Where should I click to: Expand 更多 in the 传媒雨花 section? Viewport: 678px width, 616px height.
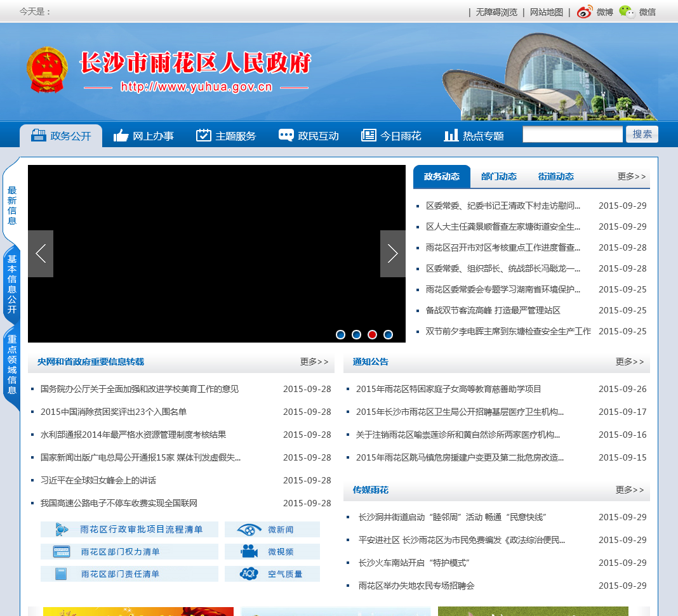click(629, 490)
